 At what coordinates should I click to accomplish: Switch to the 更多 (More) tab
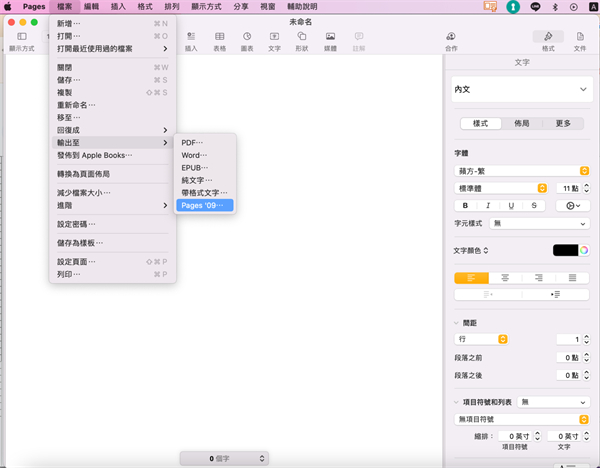[x=562, y=123]
